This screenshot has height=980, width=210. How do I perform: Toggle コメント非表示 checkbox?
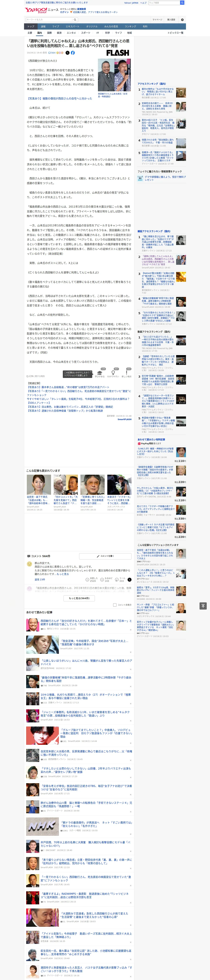click(115, 605)
